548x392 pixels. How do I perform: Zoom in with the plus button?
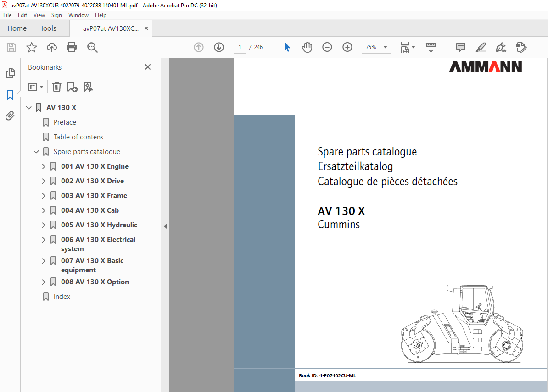347,47
